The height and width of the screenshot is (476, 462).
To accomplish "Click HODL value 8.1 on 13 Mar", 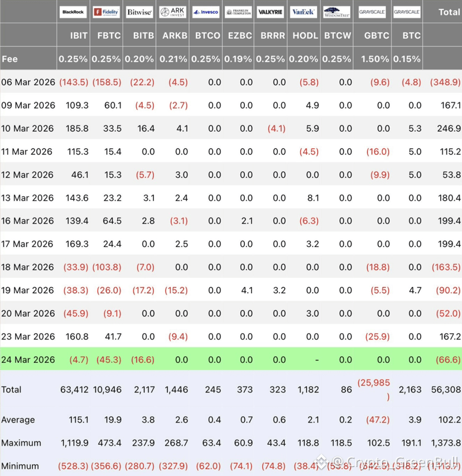I will (313, 198).
